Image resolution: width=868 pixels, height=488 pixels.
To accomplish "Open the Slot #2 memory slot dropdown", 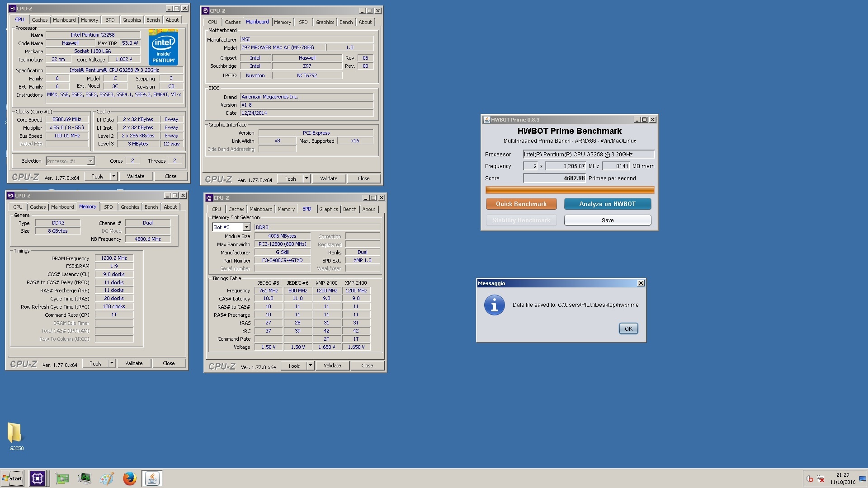I will (246, 227).
